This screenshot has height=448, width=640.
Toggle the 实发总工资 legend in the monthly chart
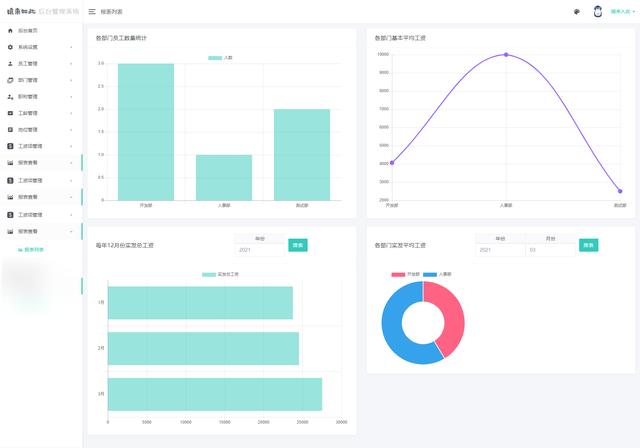coord(220,273)
